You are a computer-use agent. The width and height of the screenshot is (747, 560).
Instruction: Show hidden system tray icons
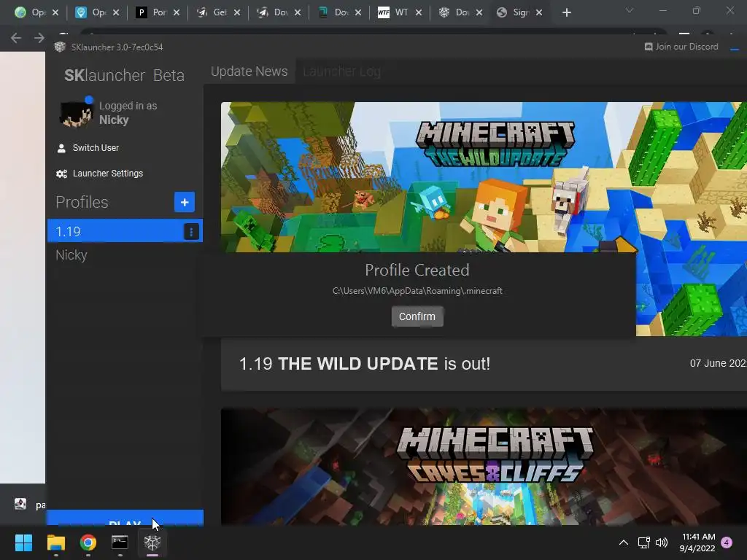623,542
